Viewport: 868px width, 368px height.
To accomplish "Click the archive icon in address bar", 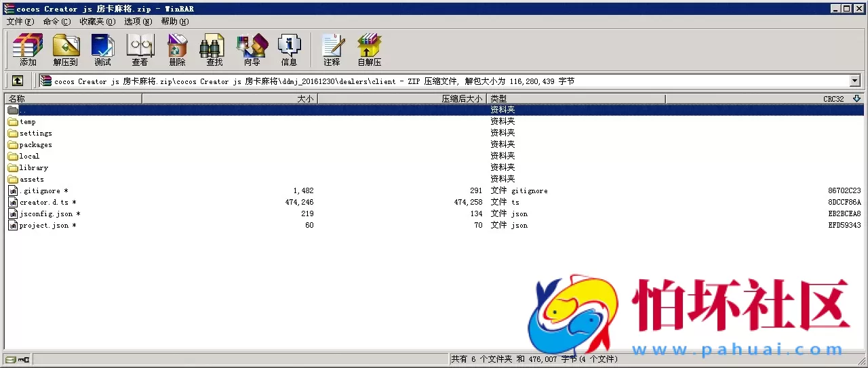I will click(x=45, y=81).
